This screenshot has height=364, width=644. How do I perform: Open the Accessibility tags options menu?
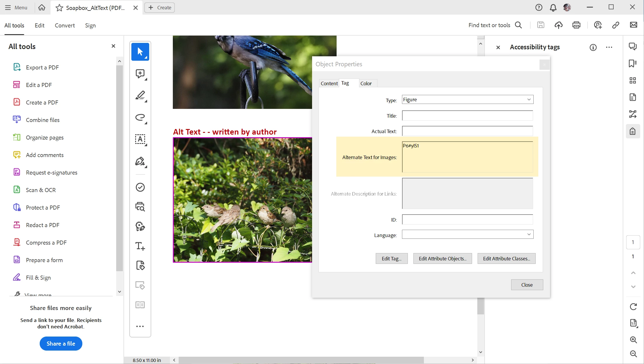click(x=609, y=47)
